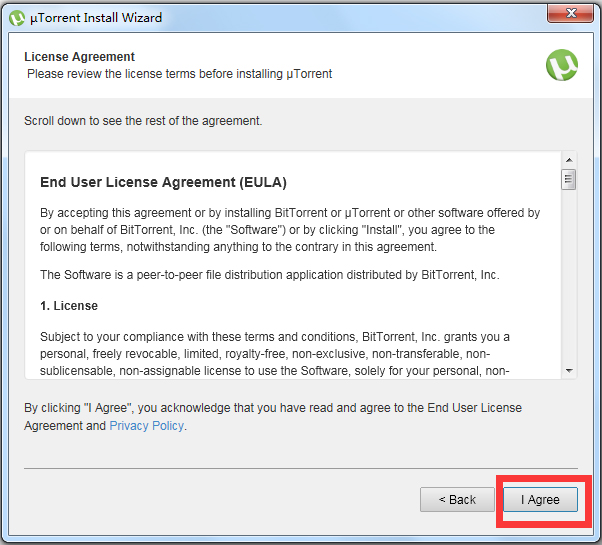
Task: Click the 'The Software is a peer-to-peer' paragraph
Action: (270, 275)
